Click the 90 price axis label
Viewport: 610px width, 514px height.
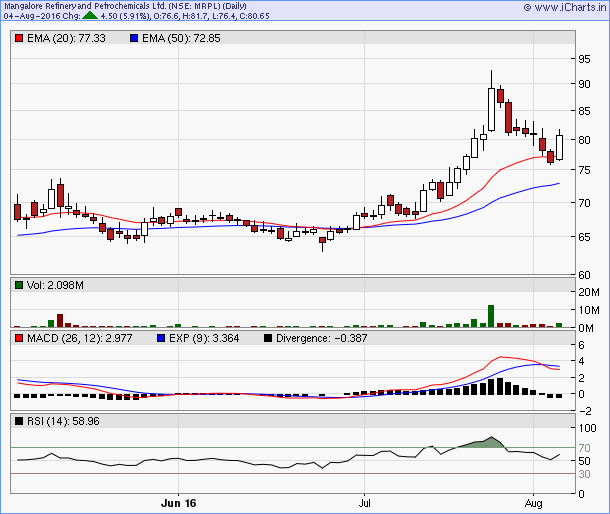[x=584, y=84]
